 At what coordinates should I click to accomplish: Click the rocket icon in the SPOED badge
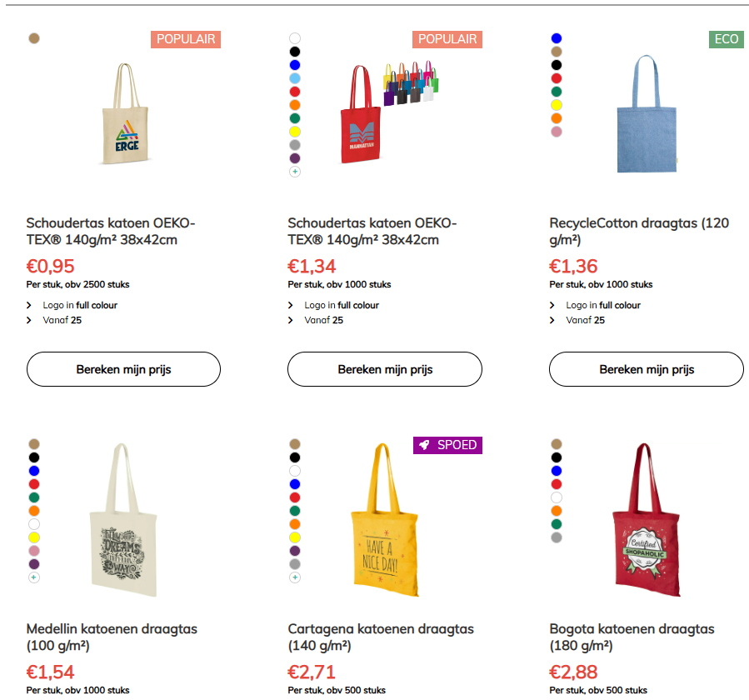[x=424, y=445]
